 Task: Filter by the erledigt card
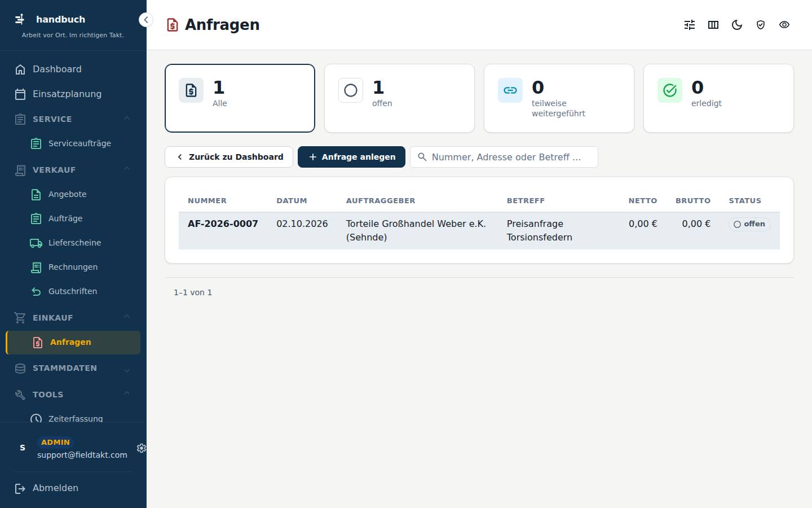[718, 98]
